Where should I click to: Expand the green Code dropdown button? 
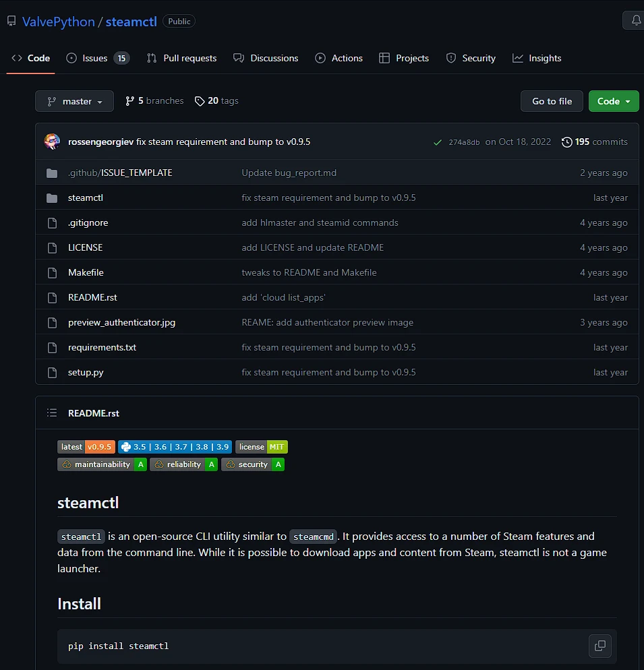point(613,101)
